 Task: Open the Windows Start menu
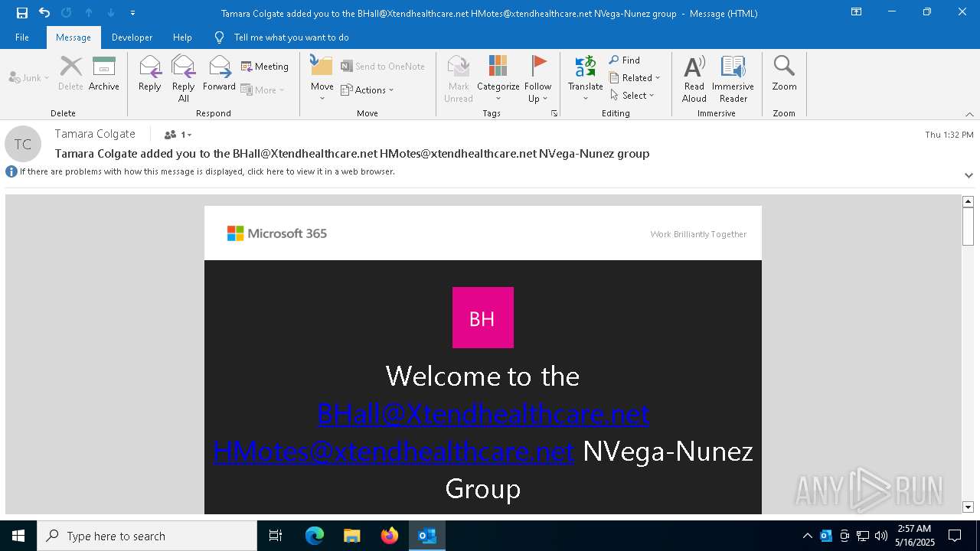18,536
